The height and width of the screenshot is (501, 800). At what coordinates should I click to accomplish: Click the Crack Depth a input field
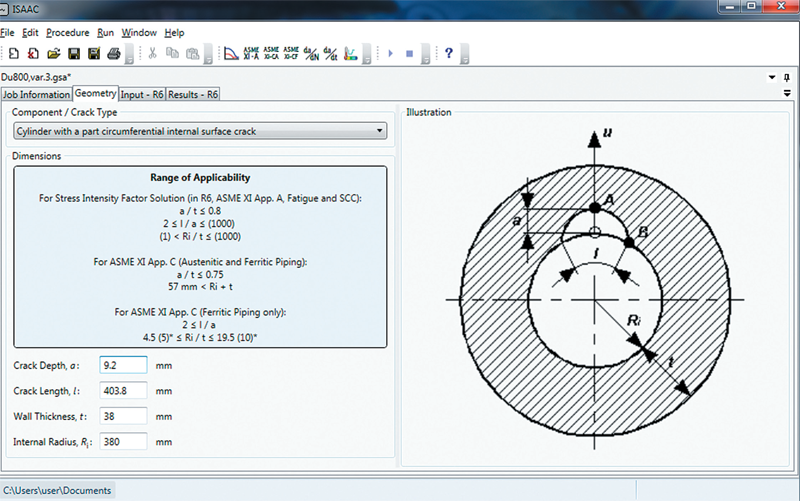pos(123,365)
